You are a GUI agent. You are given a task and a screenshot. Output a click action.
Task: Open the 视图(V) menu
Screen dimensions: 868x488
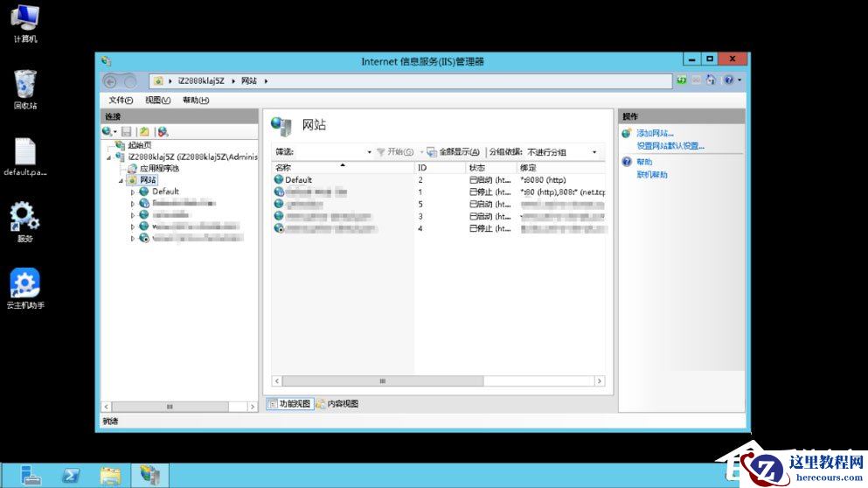(157, 101)
